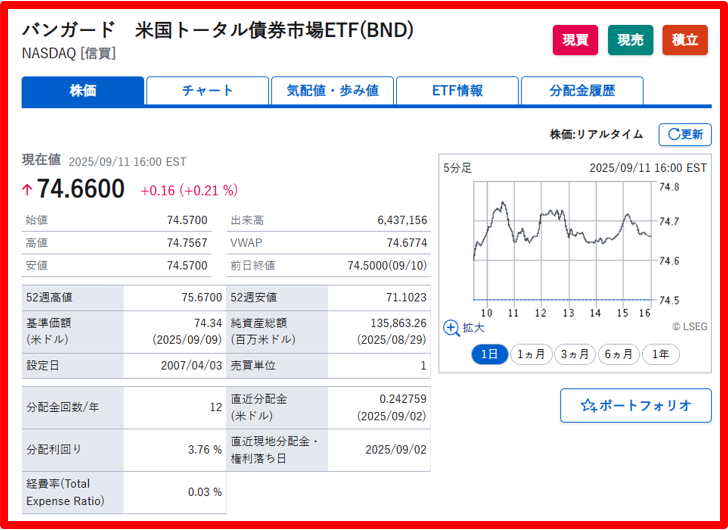Switch to the チャート tab
Image resolution: width=728 pixels, height=530 pixels.
208,90
